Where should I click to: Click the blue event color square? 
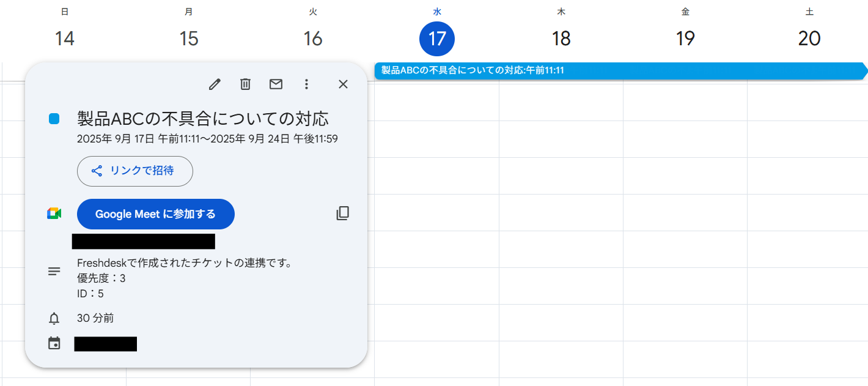[54, 119]
